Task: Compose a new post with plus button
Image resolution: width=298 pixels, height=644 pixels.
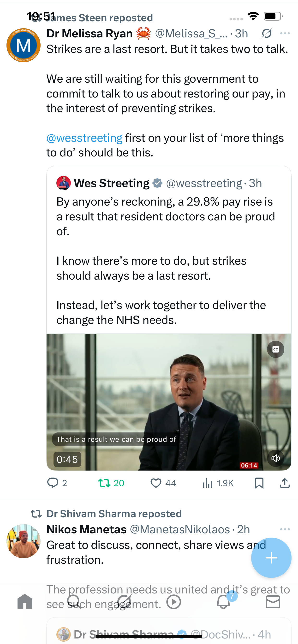Action: pos(271,558)
